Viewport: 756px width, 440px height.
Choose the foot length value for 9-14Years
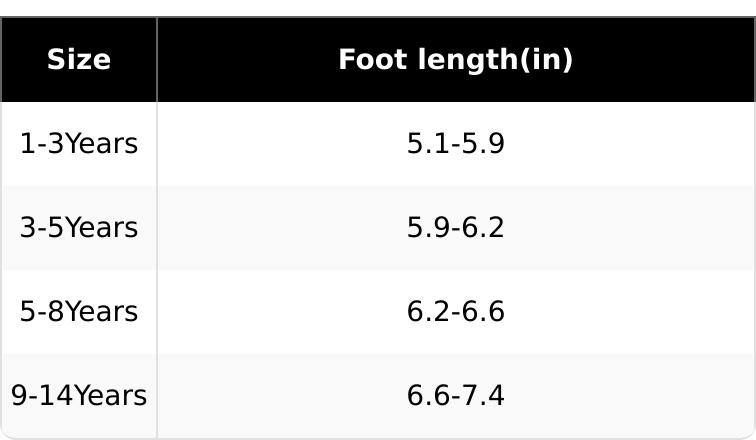point(456,395)
